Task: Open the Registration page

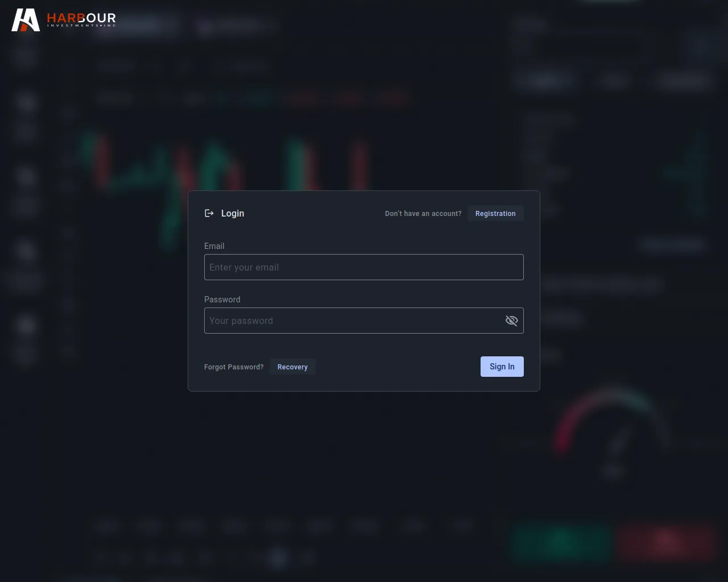Action: tap(495, 214)
